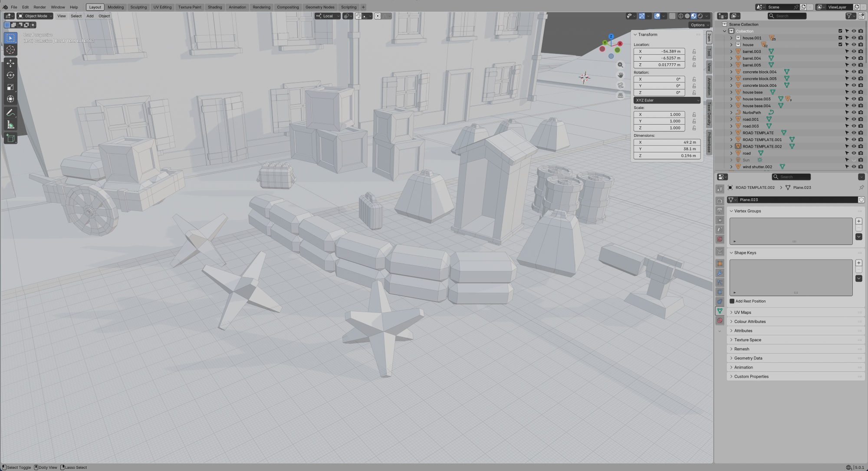Open Modifiers wrench tab in properties

(x=720, y=273)
